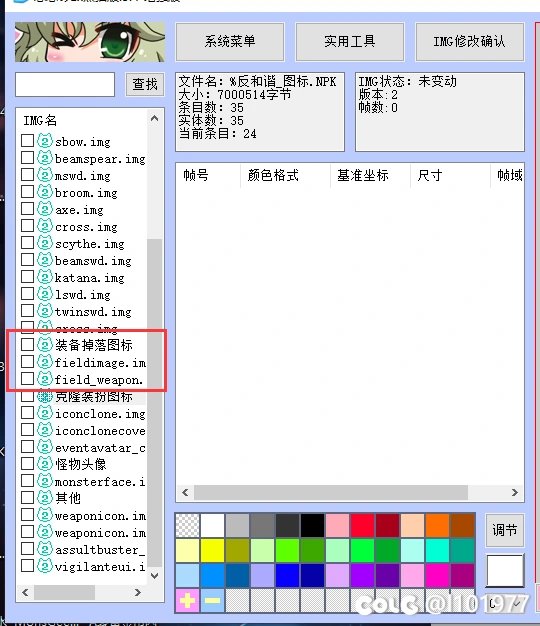The image size is (540, 626).
Task: Click frame table scroll-left arrow
Action: point(185,493)
